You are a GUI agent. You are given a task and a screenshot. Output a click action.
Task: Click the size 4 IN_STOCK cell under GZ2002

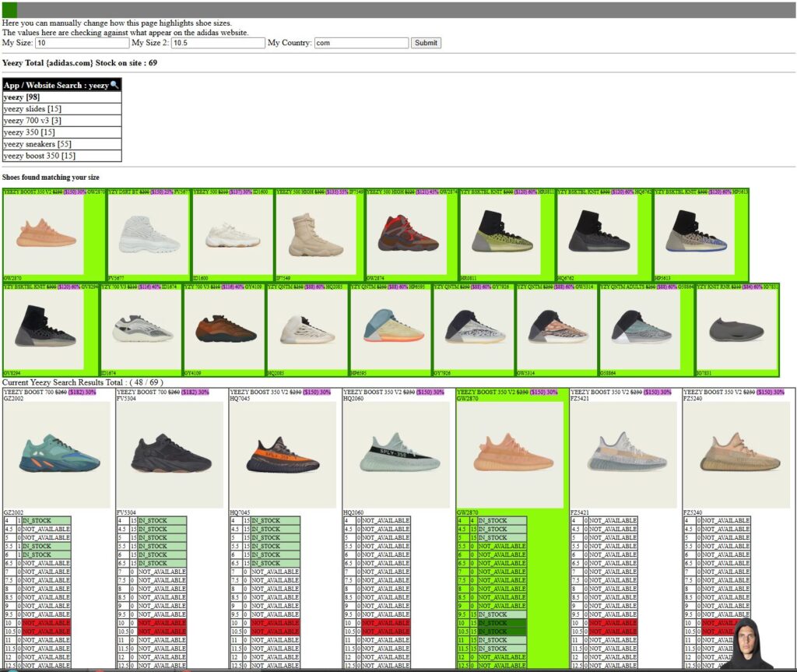(46, 520)
